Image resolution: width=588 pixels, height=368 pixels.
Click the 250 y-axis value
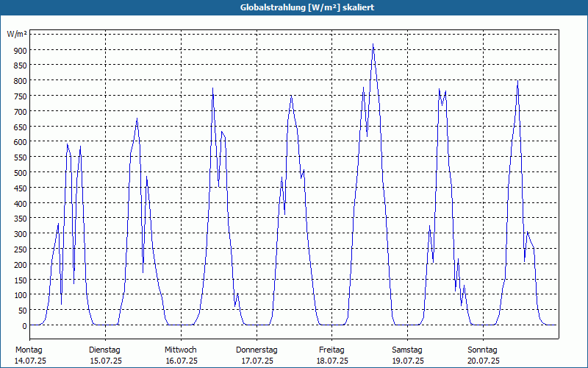[x=21, y=250]
